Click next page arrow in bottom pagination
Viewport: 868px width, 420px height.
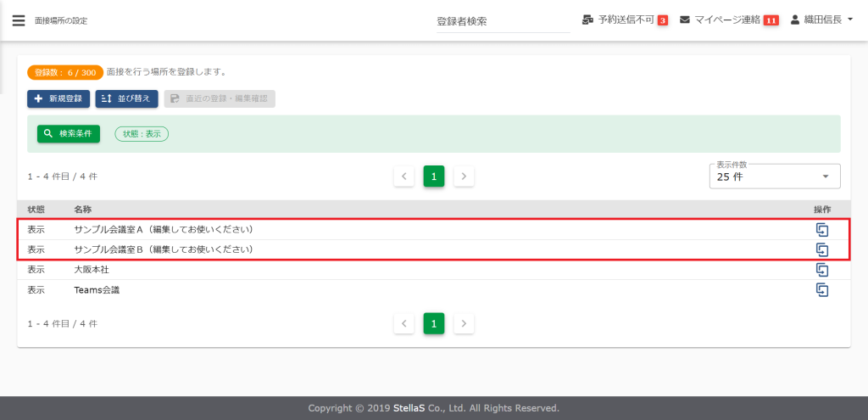click(x=464, y=323)
